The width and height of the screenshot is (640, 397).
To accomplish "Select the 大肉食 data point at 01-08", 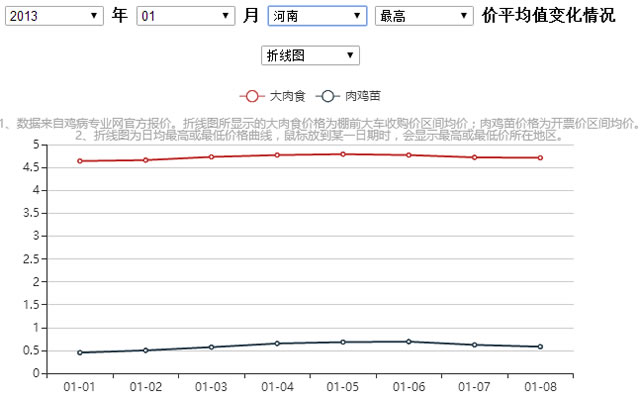I will (540, 158).
